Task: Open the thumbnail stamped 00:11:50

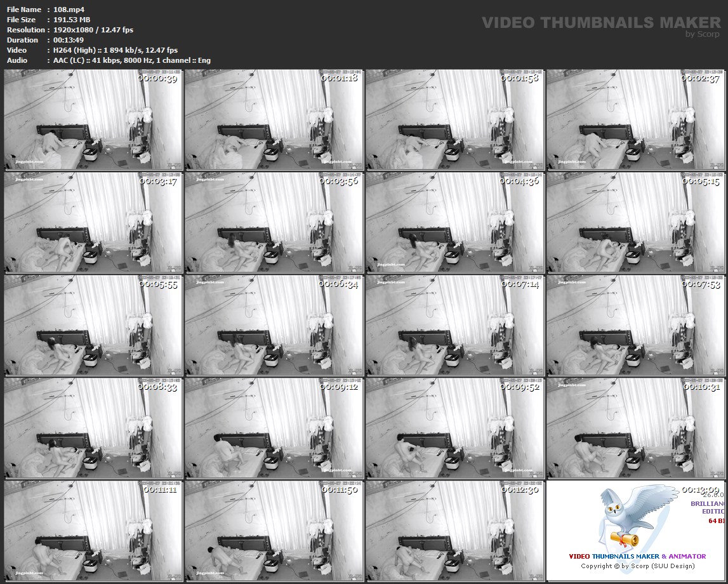Action: coord(274,531)
